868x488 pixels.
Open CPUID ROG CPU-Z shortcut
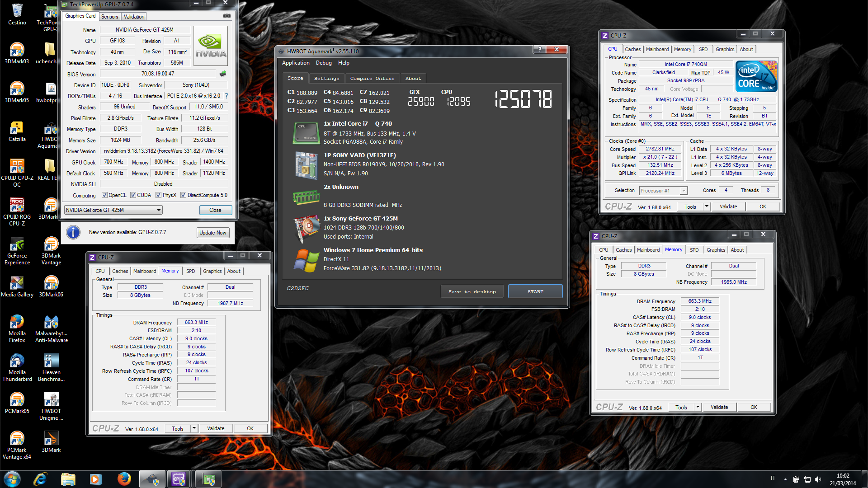pos(17,211)
